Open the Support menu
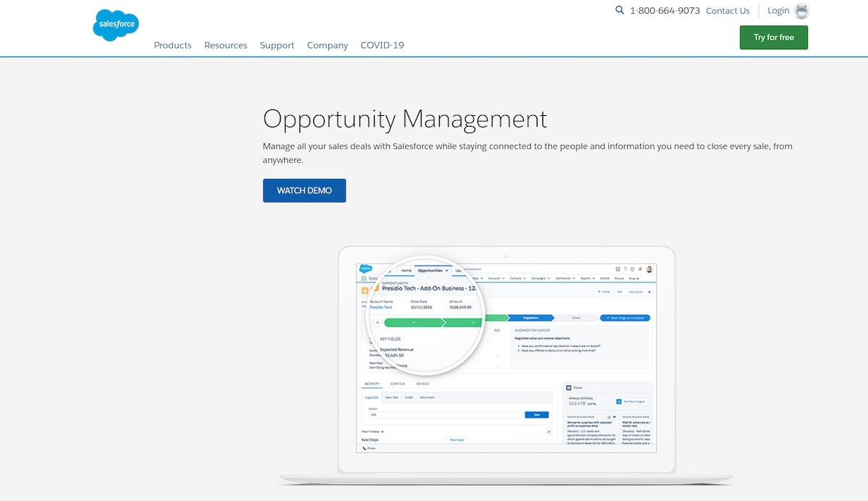This screenshot has width=868, height=501. coord(277,45)
